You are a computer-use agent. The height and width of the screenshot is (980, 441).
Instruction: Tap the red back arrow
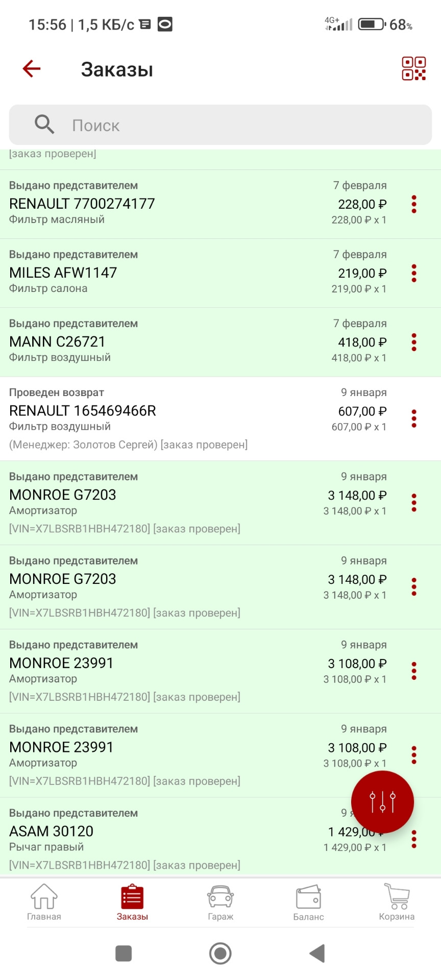pos(32,68)
